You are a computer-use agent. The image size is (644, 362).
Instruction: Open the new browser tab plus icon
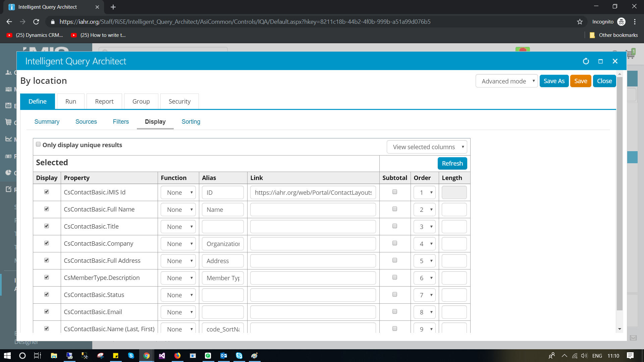click(113, 7)
